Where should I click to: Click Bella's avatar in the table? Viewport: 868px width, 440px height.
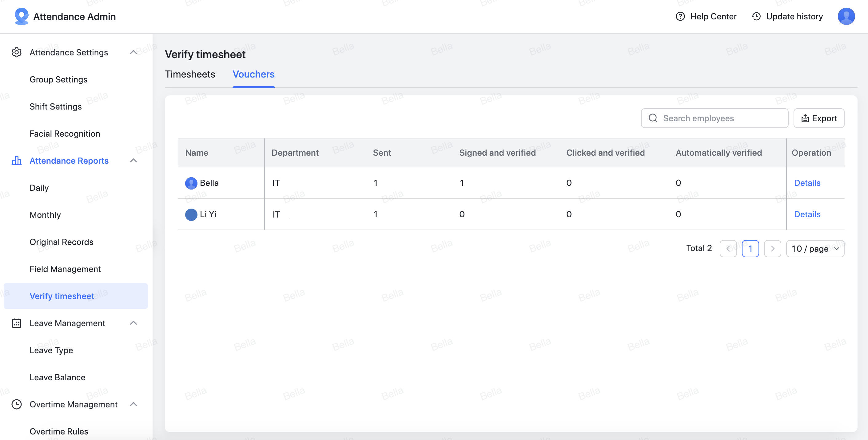[191, 183]
